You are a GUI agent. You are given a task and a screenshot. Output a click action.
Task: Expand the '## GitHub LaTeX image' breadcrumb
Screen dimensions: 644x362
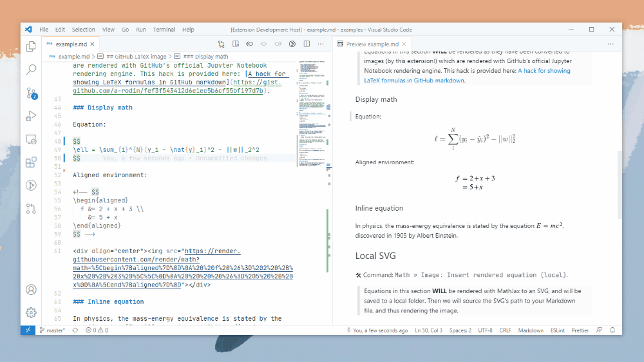(x=132, y=57)
